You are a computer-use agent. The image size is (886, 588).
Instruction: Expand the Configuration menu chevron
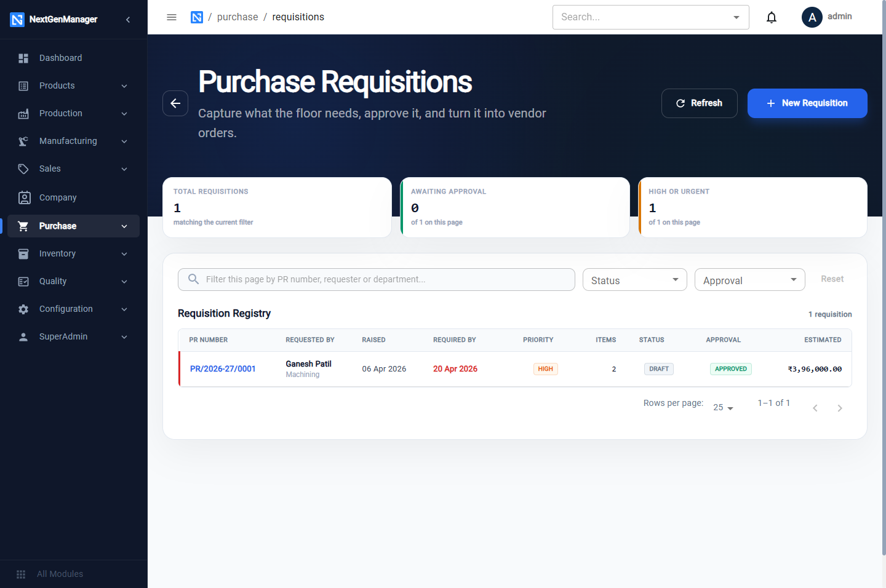[124, 309]
